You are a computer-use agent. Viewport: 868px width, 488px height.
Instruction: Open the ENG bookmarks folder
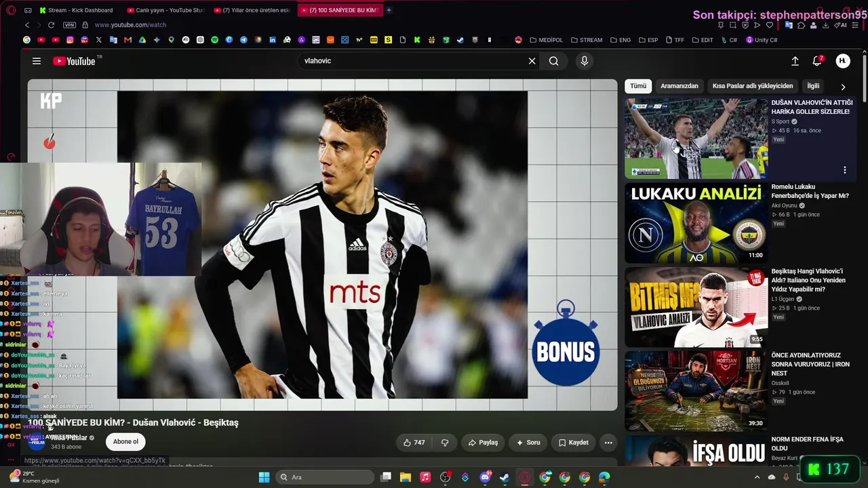620,40
